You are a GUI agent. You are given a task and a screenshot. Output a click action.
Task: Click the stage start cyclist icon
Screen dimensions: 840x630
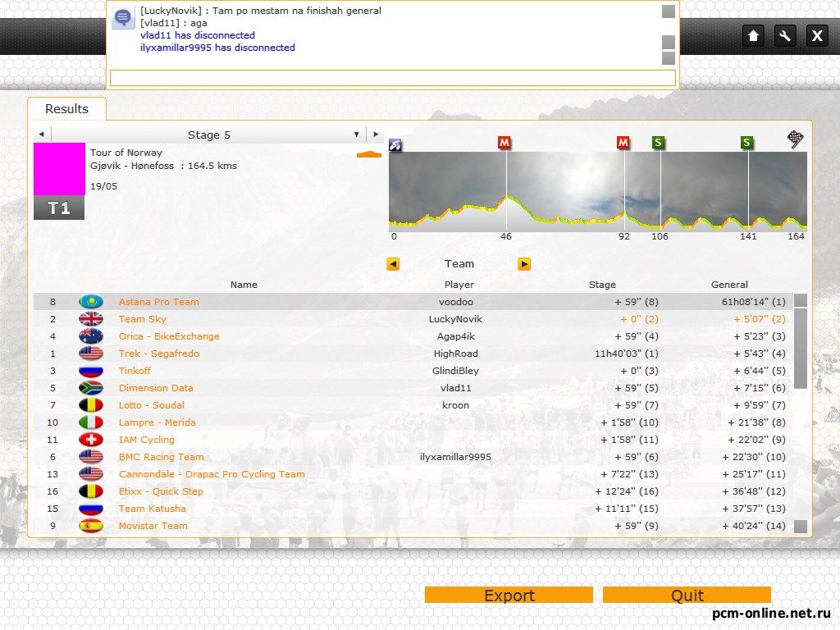coord(395,144)
